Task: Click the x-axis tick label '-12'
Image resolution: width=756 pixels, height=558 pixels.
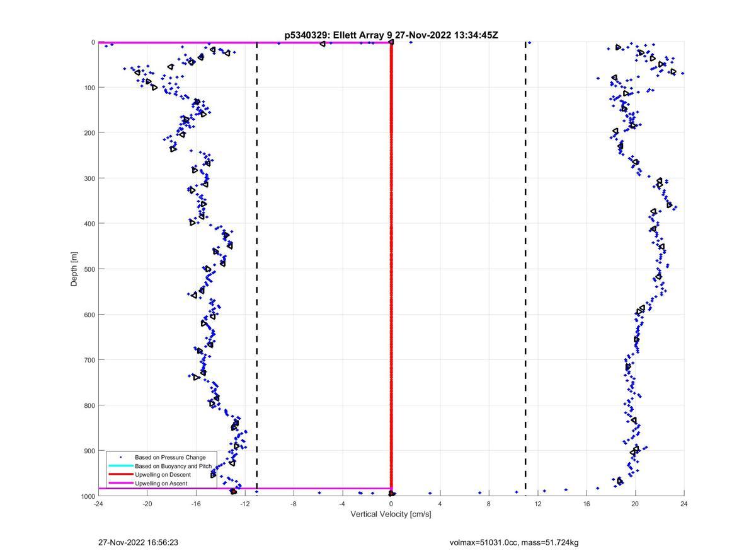Action: coord(245,504)
